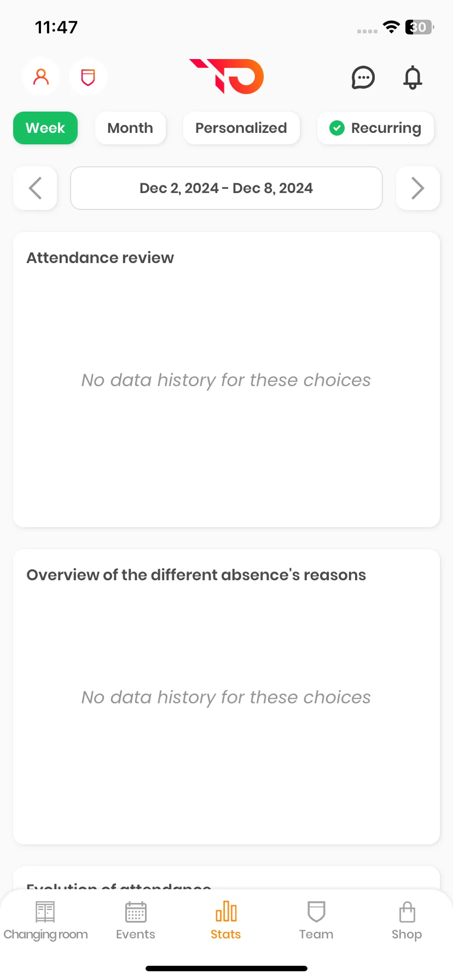The width and height of the screenshot is (453, 980).
Task: Switch to the Team tab
Action: tap(316, 921)
